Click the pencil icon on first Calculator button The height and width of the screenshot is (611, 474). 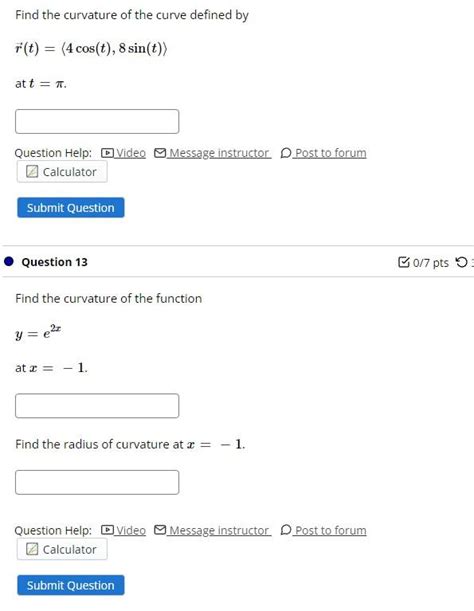click(x=32, y=171)
